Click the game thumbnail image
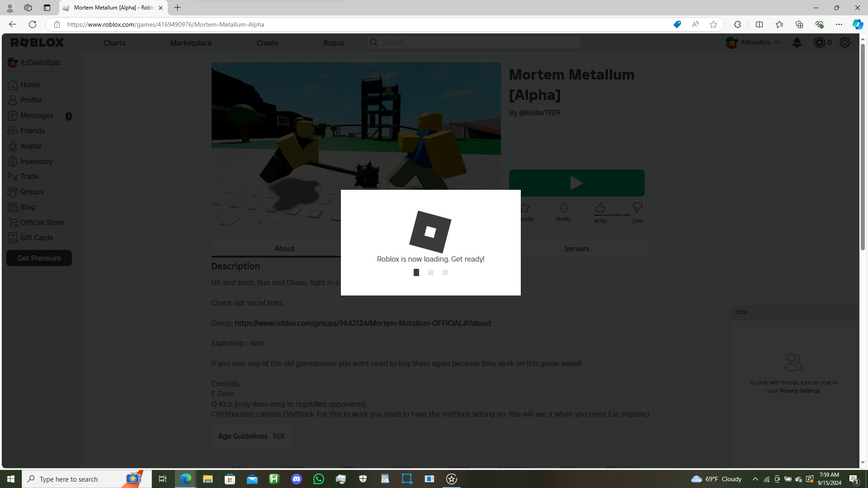Screen dimensions: 868x488 356,144
